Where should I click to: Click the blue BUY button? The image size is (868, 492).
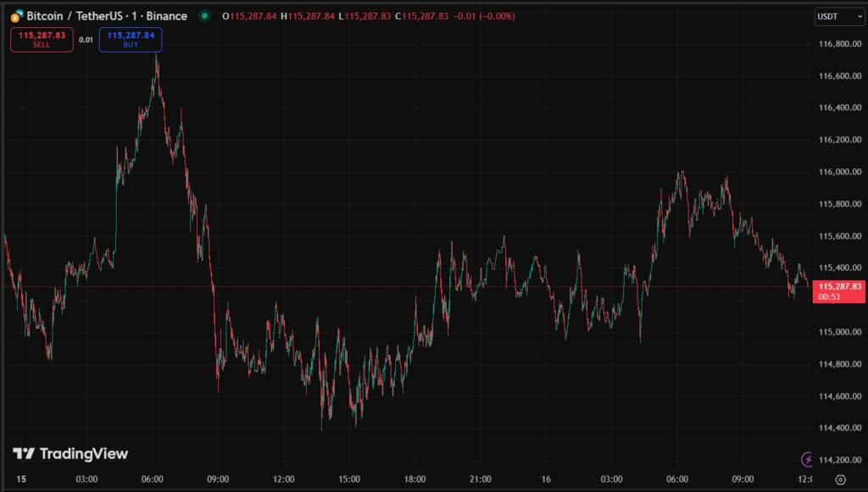click(130, 39)
